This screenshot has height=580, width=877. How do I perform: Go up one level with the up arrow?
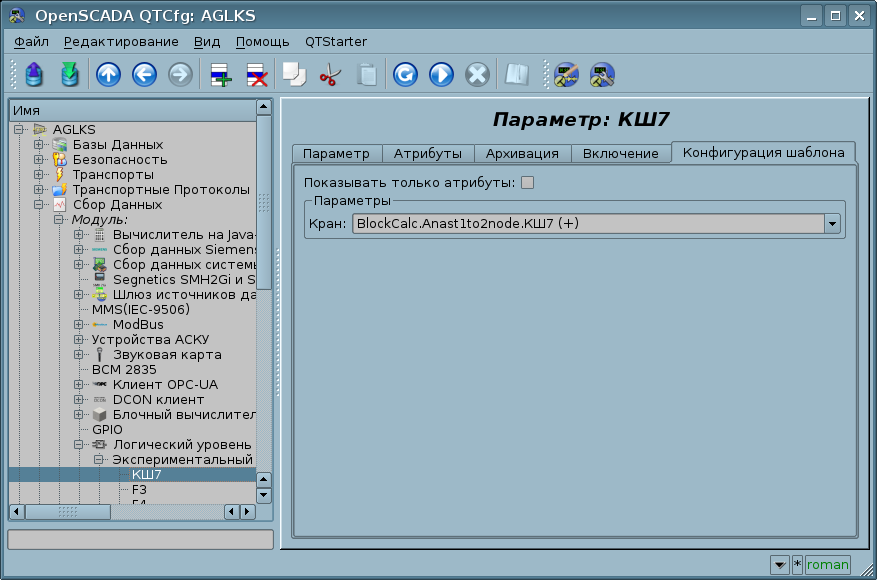[x=108, y=75]
